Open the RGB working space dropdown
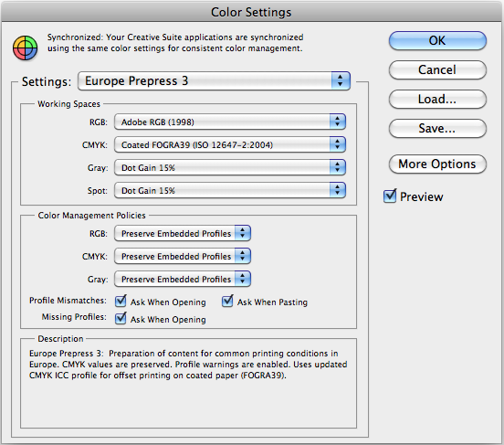 tap(230, 122)
